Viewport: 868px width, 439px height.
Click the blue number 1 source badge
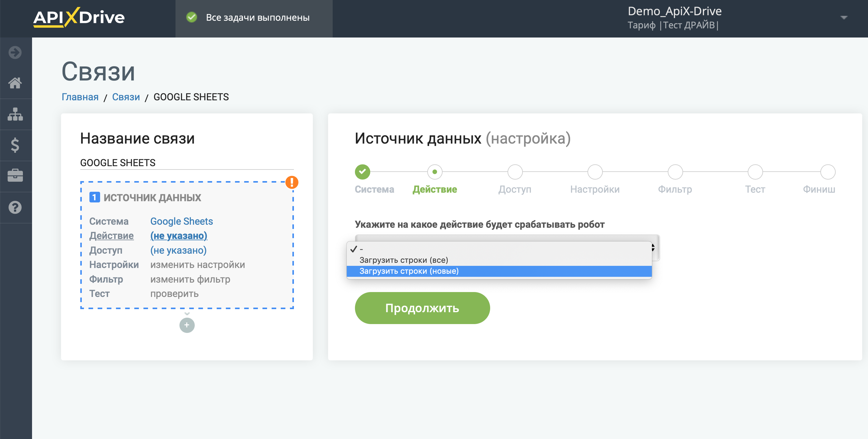94,197
